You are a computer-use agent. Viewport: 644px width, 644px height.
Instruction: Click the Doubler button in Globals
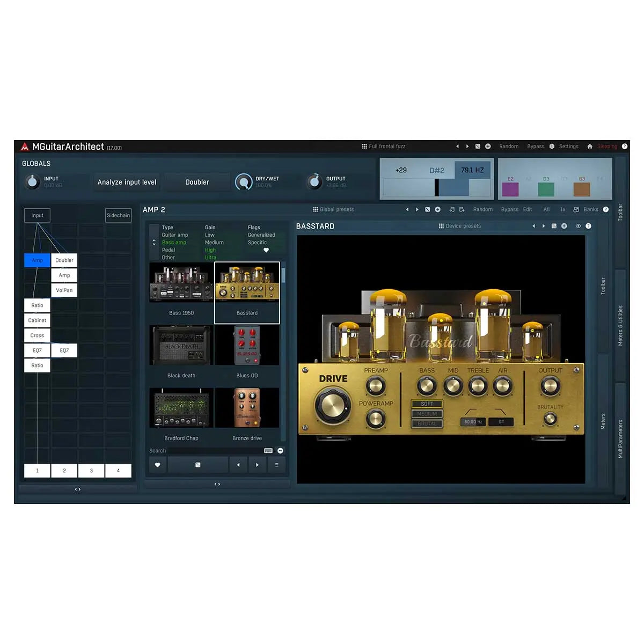pos(197,182)
